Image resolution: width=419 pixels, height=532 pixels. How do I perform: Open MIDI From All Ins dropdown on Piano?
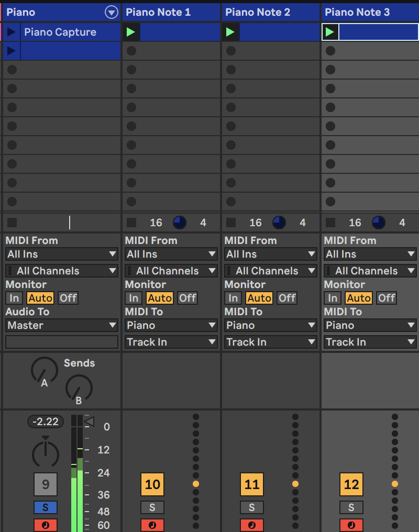(x=62, y=254)
